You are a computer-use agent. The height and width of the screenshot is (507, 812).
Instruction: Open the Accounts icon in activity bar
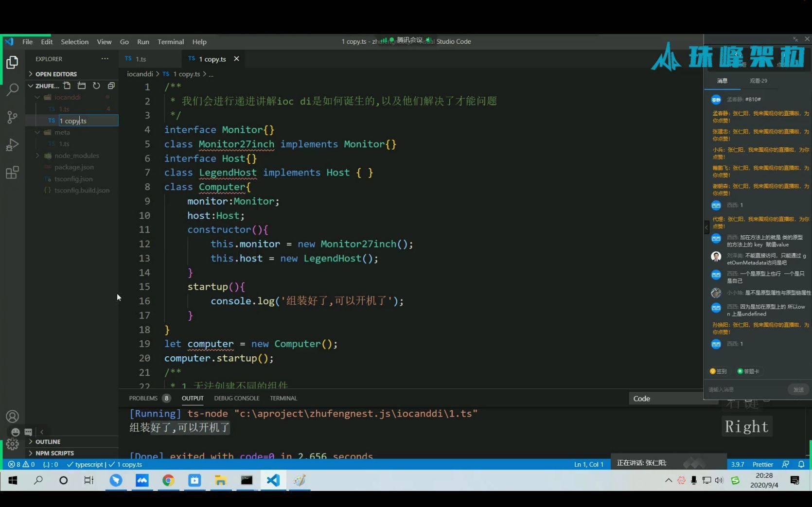[12, 417]
